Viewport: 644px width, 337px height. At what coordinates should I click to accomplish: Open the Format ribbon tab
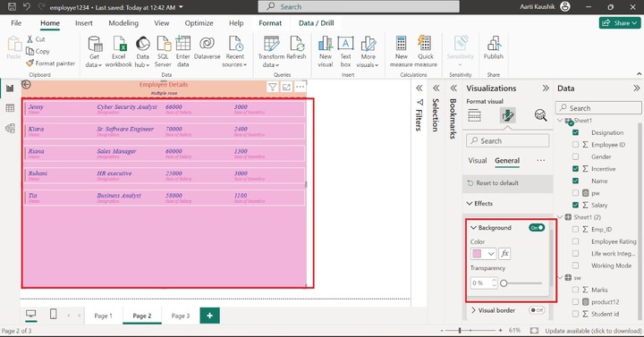point(270,23)
